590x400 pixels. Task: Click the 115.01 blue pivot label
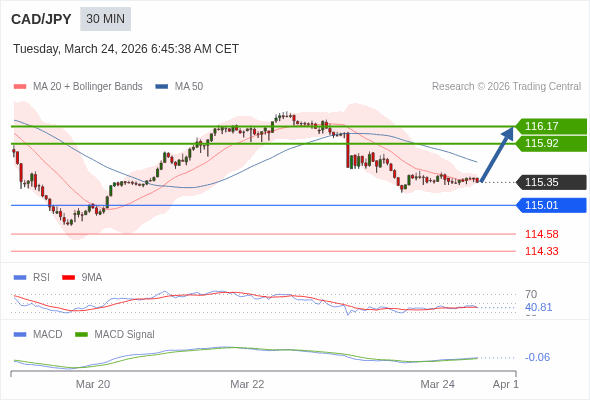coord(551,205)
